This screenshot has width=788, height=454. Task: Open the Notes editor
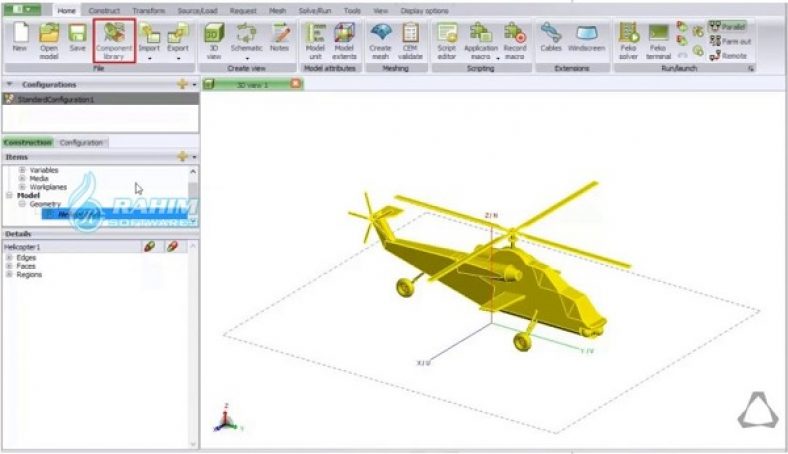pyautogui.click(x=279, y=38)
